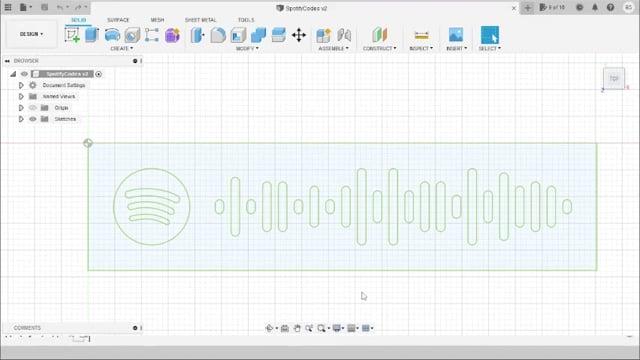Toggle visibility of the Sketches folder

(x=33, y=119)
